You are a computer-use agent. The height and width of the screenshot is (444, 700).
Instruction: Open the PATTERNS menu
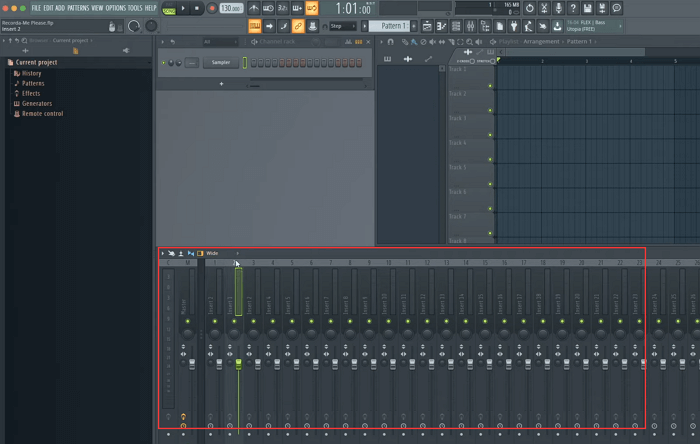click(x=78, y=8)
